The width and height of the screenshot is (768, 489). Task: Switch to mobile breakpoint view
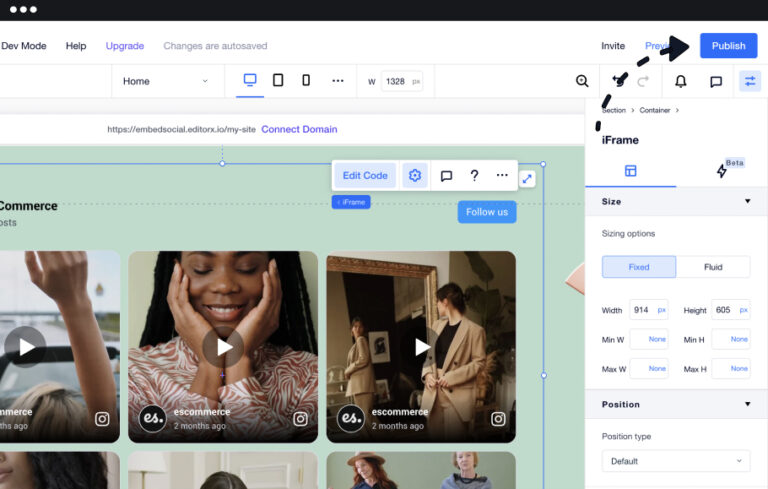point(306,80)
